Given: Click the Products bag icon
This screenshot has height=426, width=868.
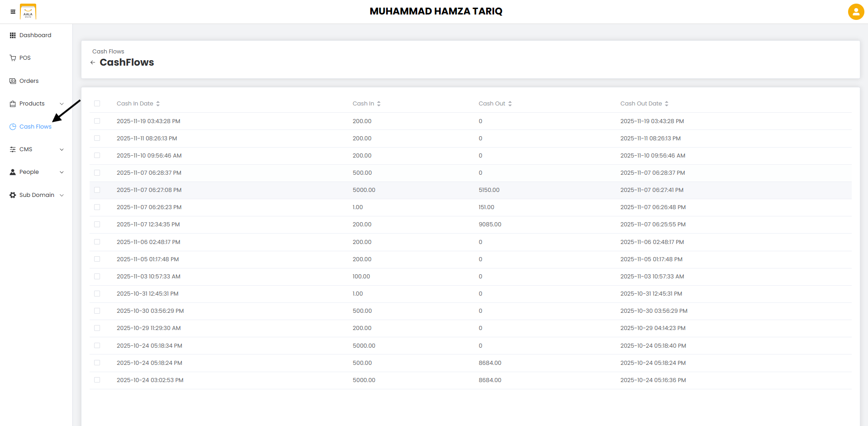Looking at the screenshot, I should point(12,103).
